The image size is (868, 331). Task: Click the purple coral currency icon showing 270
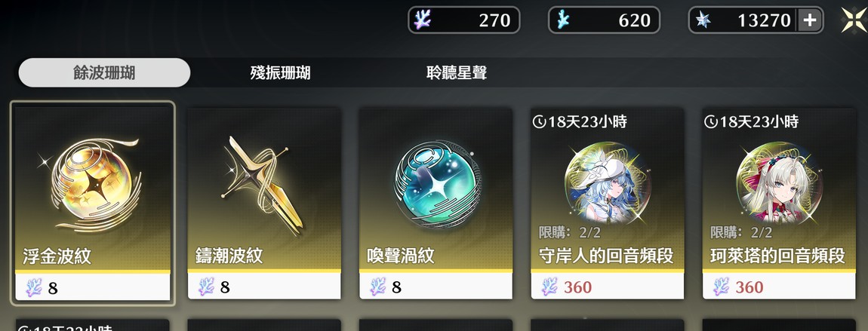[x=423, y=20]
